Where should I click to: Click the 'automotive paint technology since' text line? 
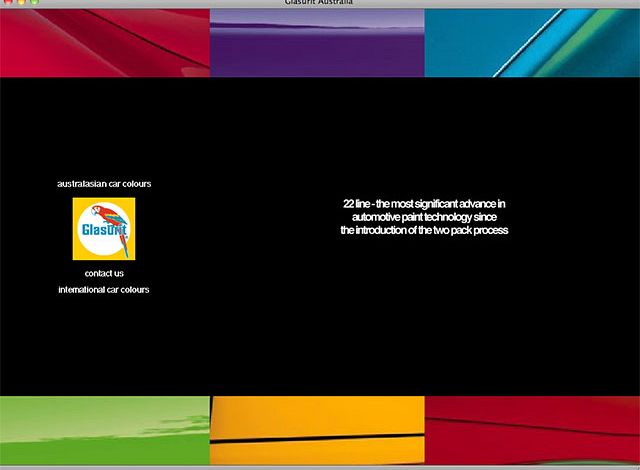point(424,217)
